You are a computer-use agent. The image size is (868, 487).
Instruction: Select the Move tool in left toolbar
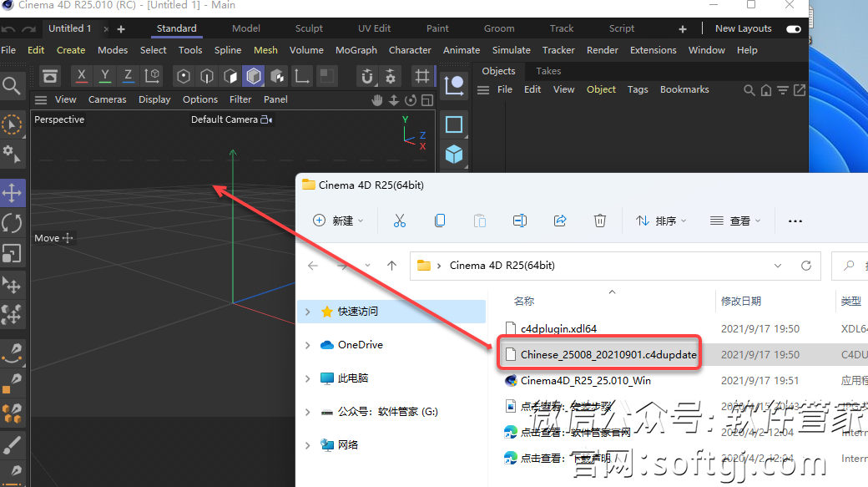click(x=13, y=194)
